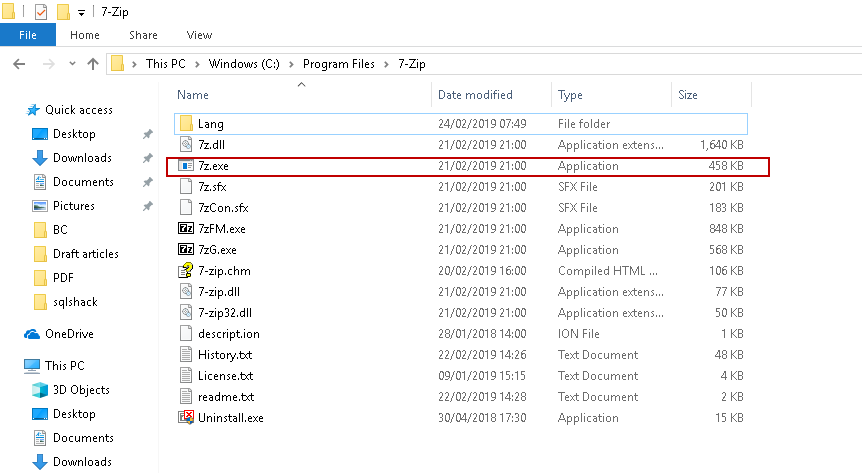The image size is (862, 473).
Task: Open the 7zFM.exe file manager icon
Action: pos(185,229)
